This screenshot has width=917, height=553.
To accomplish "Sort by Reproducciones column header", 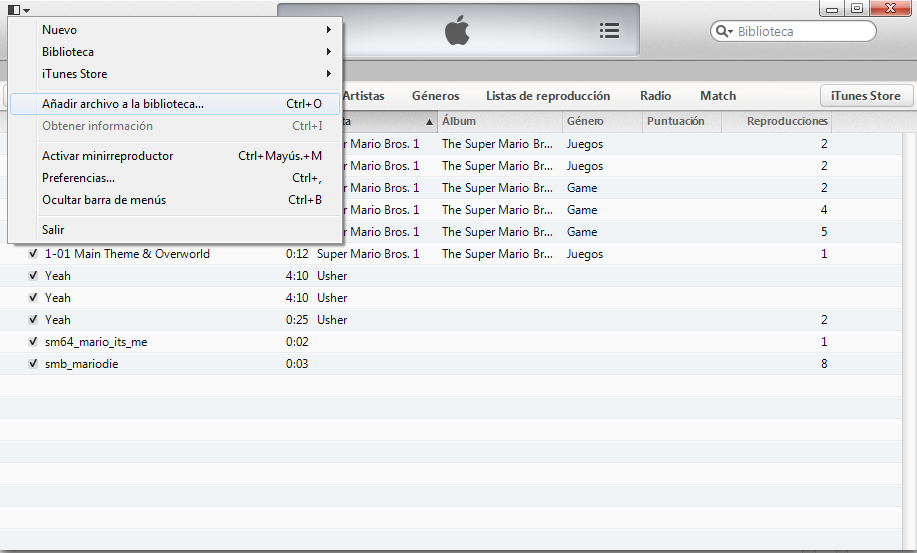I will tap(776, 121).
